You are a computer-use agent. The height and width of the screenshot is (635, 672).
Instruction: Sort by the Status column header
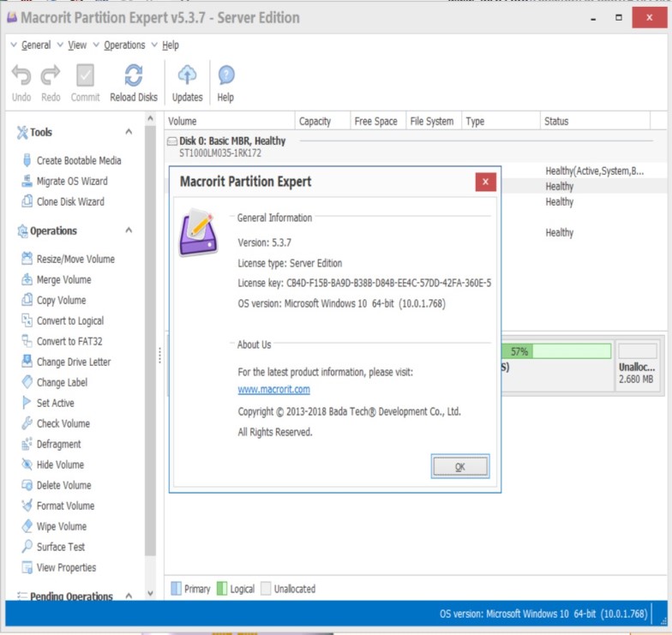(595, 122)
